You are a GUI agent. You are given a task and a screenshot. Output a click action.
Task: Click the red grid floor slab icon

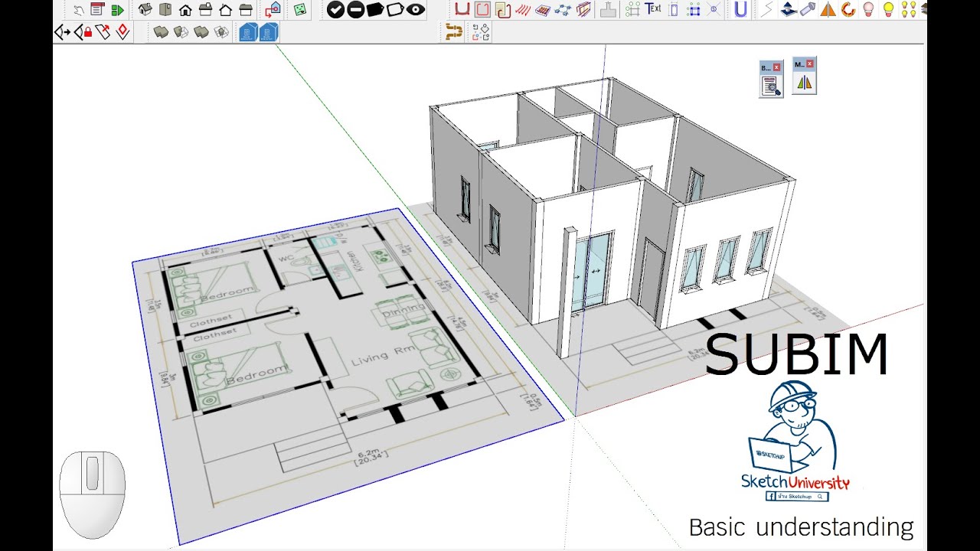(x=543, y=10)
